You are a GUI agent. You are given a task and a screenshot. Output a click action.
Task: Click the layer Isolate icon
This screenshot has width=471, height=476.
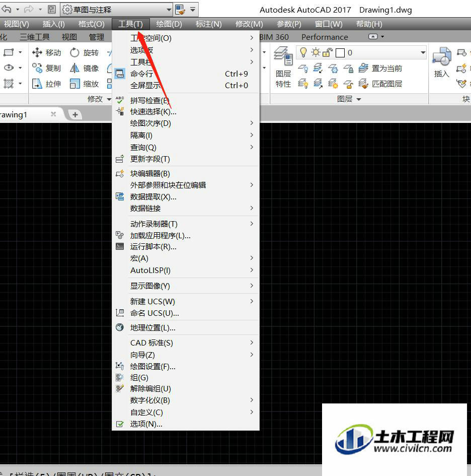click(x=318, y=69)
